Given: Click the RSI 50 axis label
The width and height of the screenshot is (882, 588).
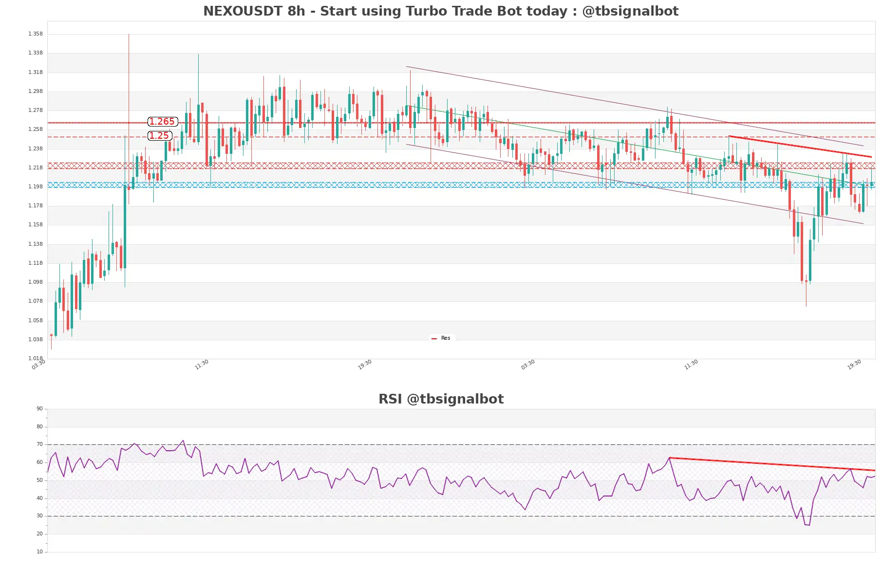Looking at the screenshot, I should (x=40, y=480).
